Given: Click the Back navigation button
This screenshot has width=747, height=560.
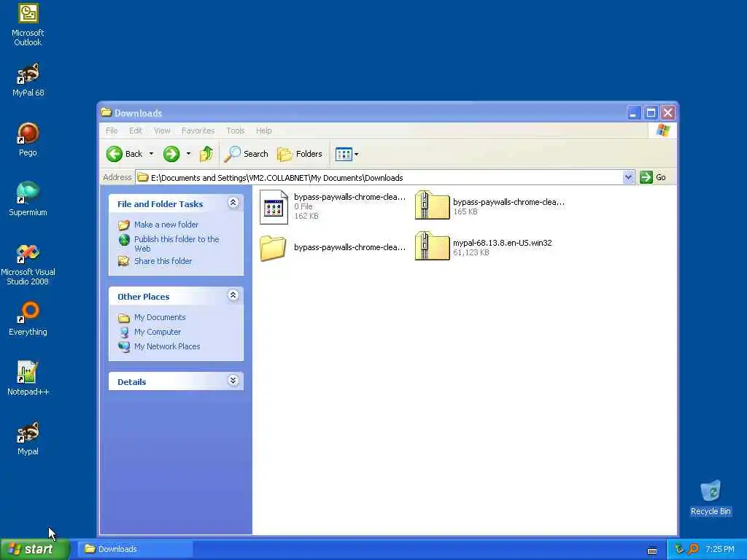Looking at the screenshot, I should [124, 154].
